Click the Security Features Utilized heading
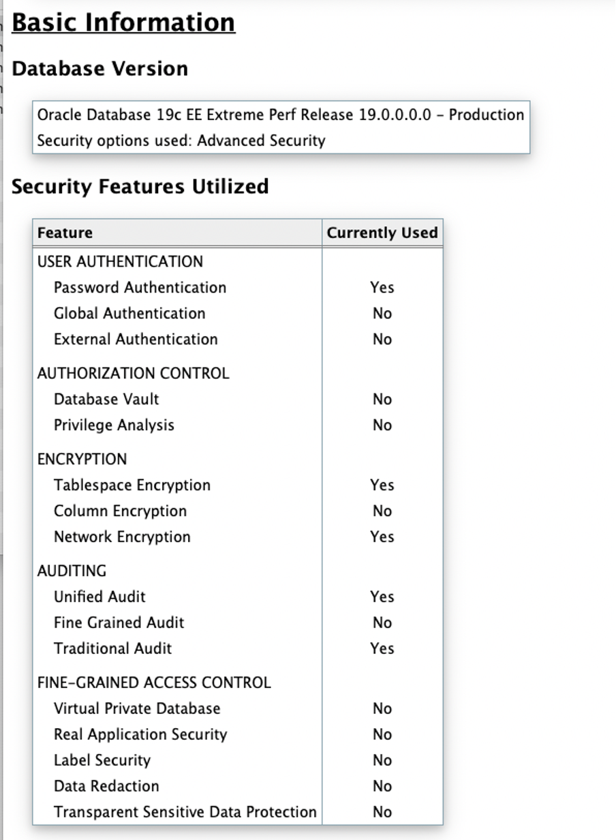This screenshot has height=840, width=616. 140,186
